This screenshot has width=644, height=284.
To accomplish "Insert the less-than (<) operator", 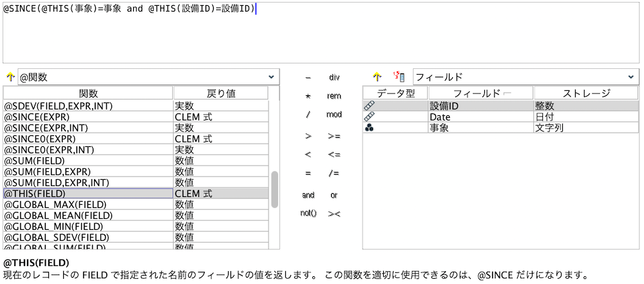I will (308, 155).
